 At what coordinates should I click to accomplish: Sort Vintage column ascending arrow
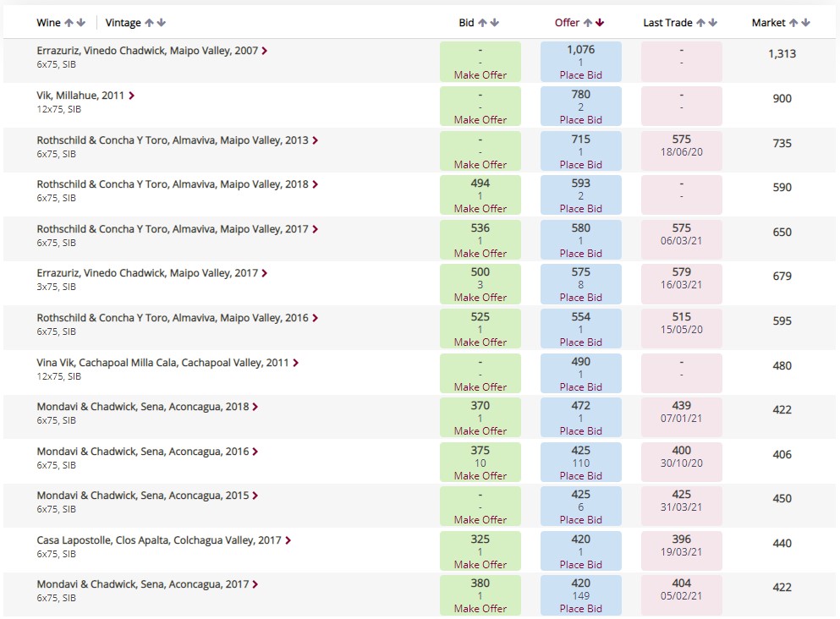tap(149, 23)
